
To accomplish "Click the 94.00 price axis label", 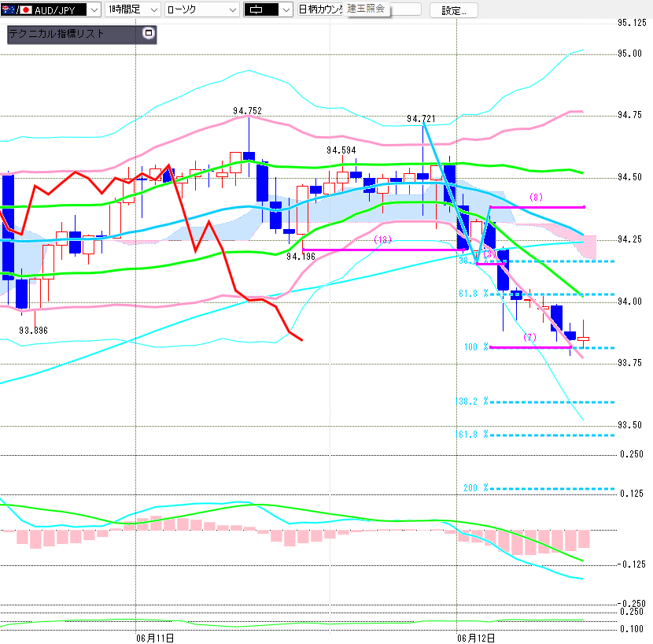I will click(629, 302).
